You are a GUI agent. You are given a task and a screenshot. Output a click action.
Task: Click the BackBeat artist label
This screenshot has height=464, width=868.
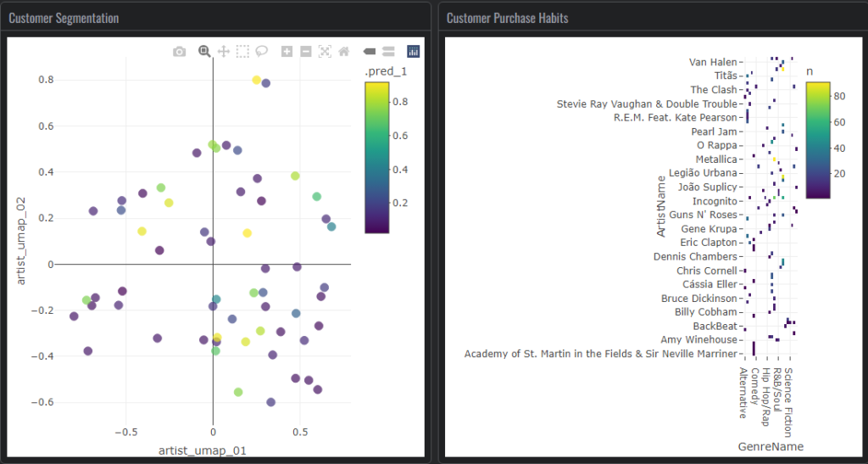coord(715,326)
